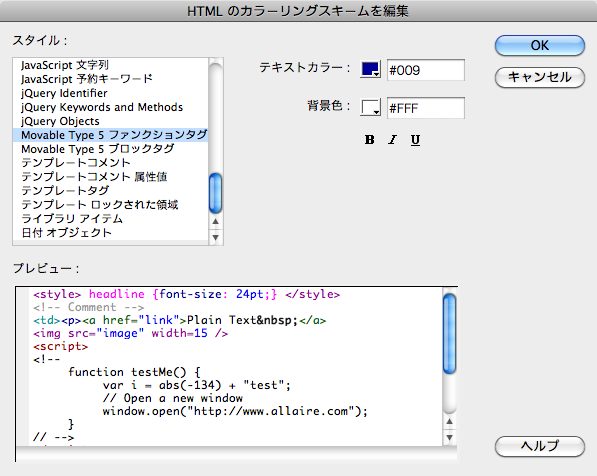Select ライブラリ アイテム style
This screenshot has width=597, height=476.
pos(110,219)
